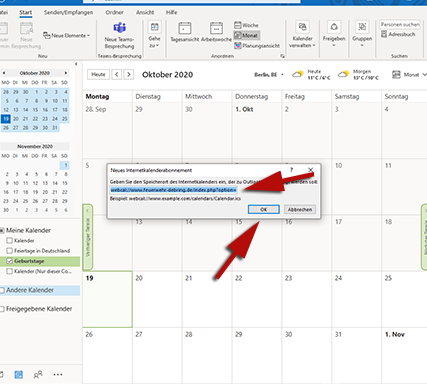Select 1 in November mini calendar

[x=65, y=165]
